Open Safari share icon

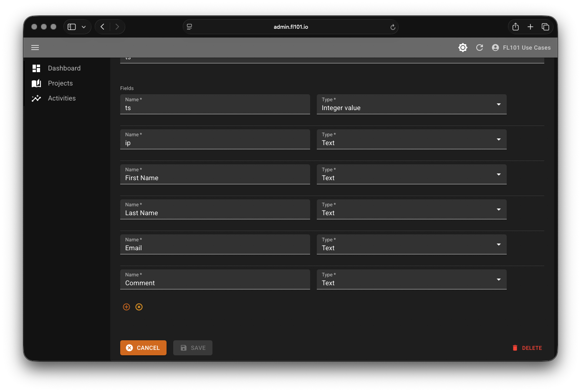[x=515, y=27]
